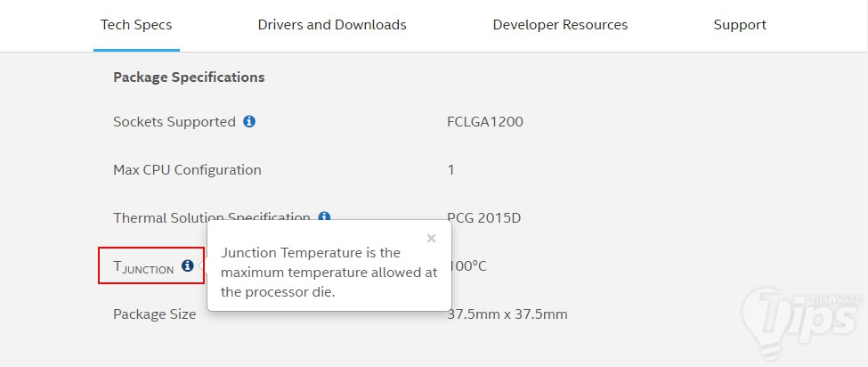Open the Tech Specs tab
The height and width of the screenshot is (367, 868).
[x=136, y=25]
